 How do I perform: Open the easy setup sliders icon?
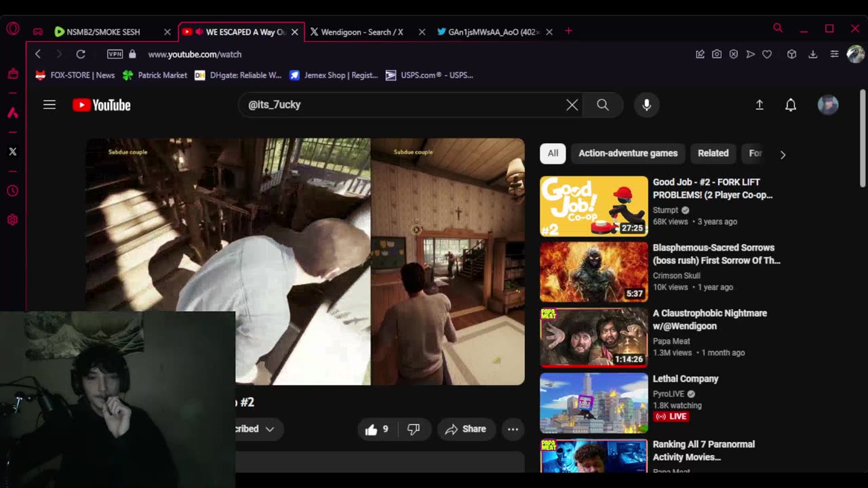click(x=834, y=54)
